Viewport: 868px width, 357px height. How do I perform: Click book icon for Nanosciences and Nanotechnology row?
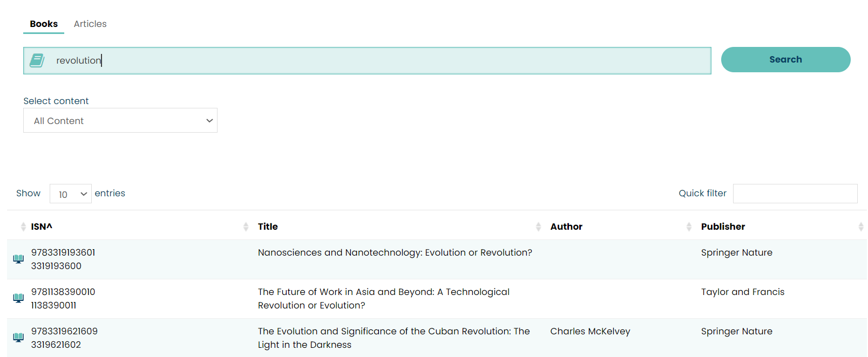(18, 259)
